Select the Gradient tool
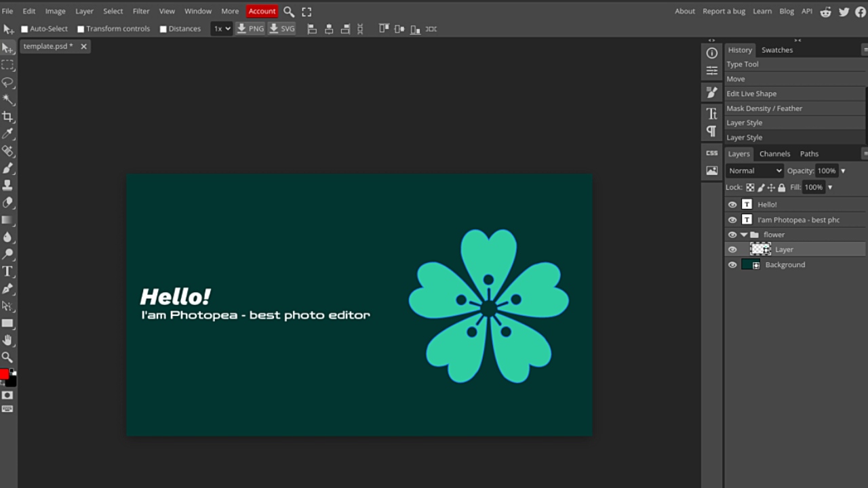Screen dimensions: 868x488 tap(7, 220)
